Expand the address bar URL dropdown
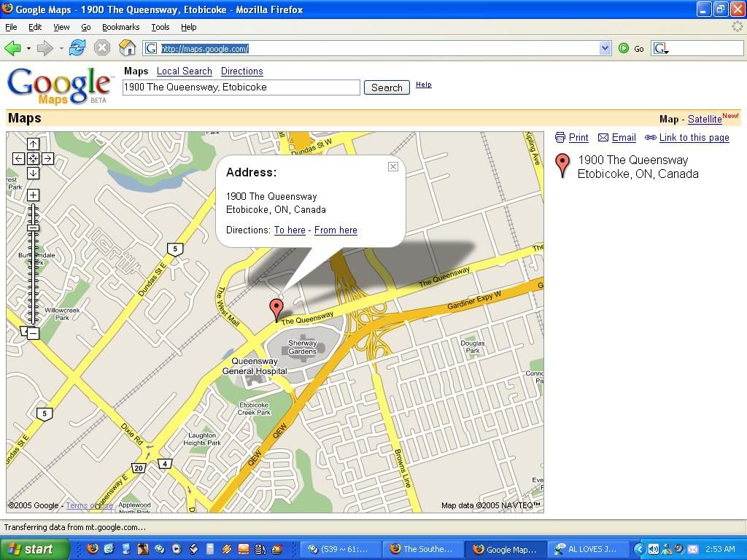Screen dimensions: 747x560 click(605, 48)
